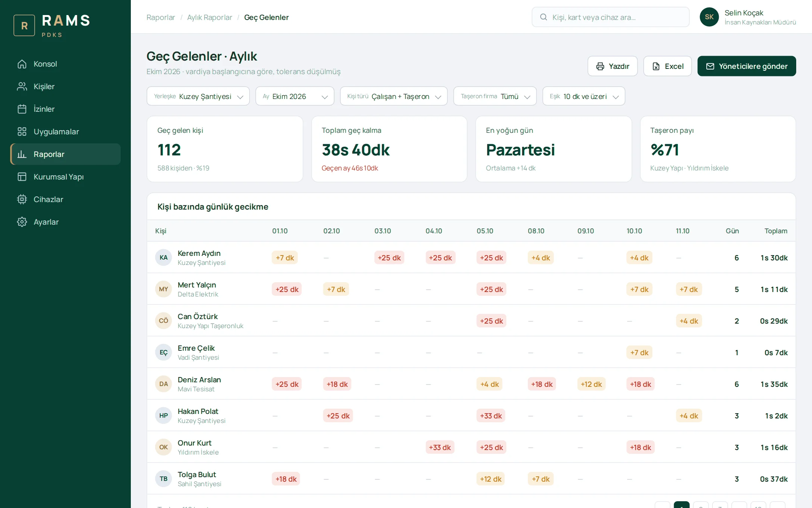
Task: Click Onur Kurt's +33 dk cell
Action: 440,447
